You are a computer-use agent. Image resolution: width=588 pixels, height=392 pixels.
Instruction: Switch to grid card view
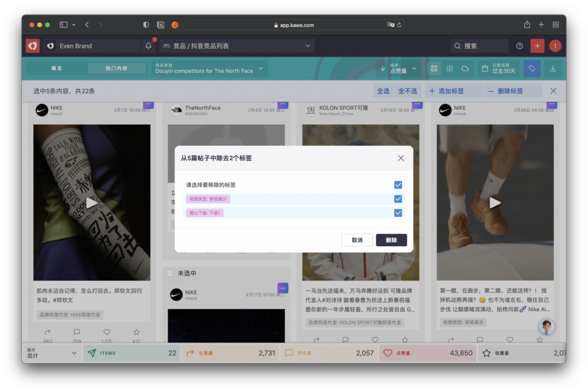[434, 69]
